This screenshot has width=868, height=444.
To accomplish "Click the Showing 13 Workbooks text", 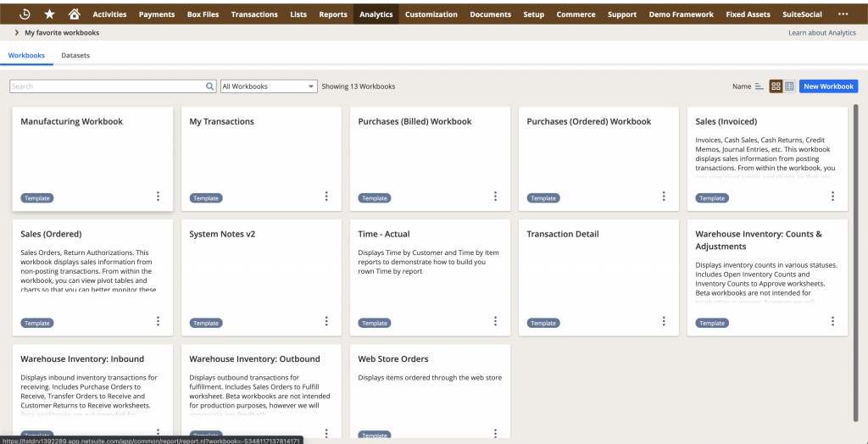I will (359, 86).
